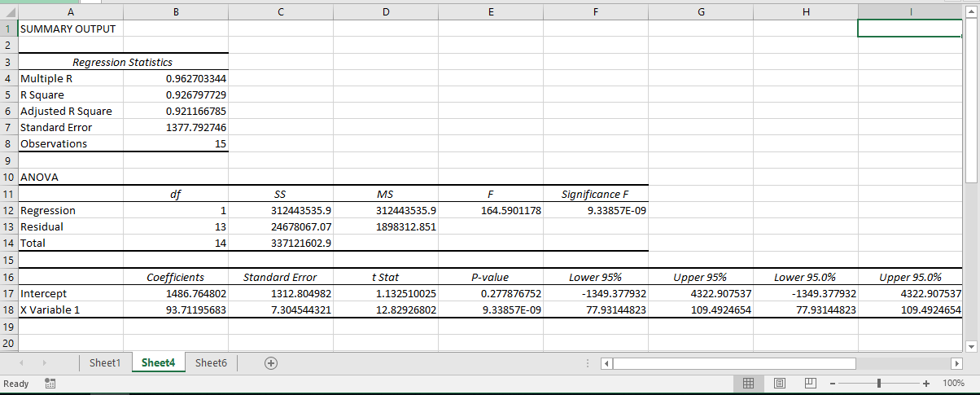Click the 100% zoom level button
Image resolution: width=980 pixels, height=395 pixels.
pyautogui.click(x=952, y=384)
